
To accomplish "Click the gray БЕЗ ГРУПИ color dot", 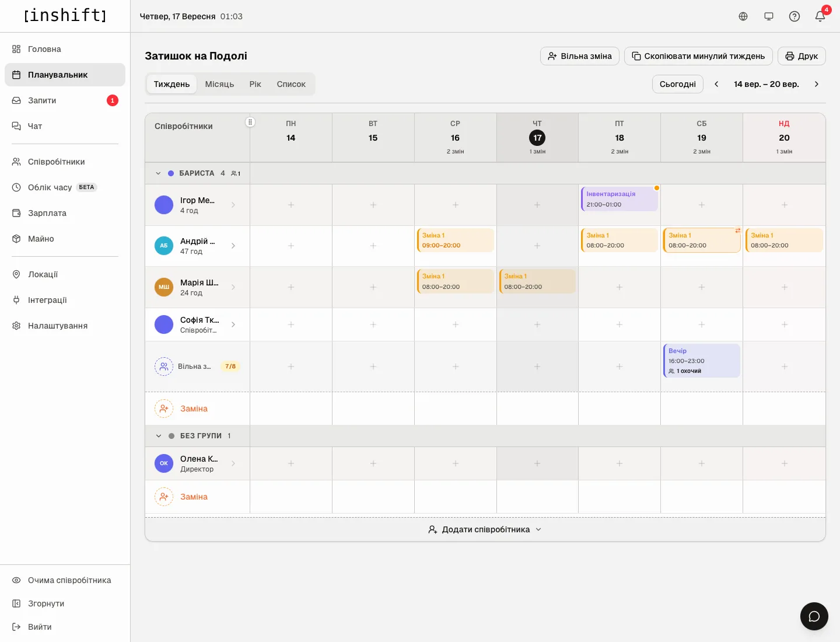I will (x=171, y=436).
